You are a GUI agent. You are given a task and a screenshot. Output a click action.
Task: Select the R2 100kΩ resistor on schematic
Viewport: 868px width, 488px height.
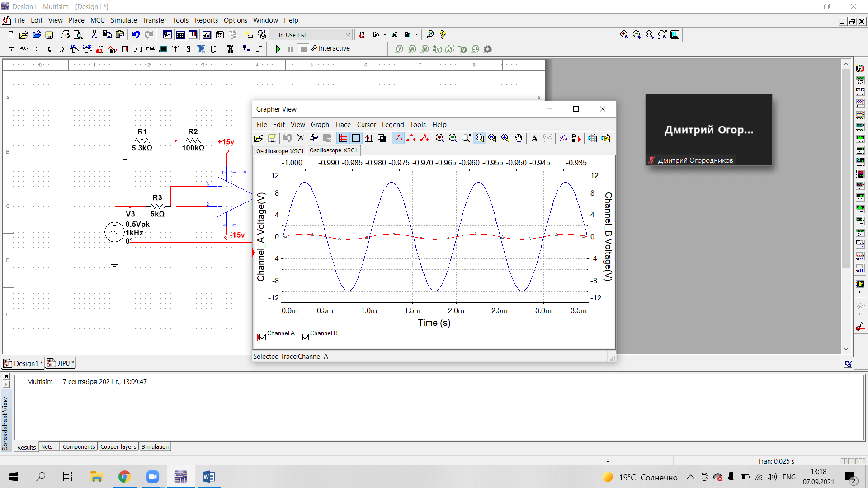[193, 140]
